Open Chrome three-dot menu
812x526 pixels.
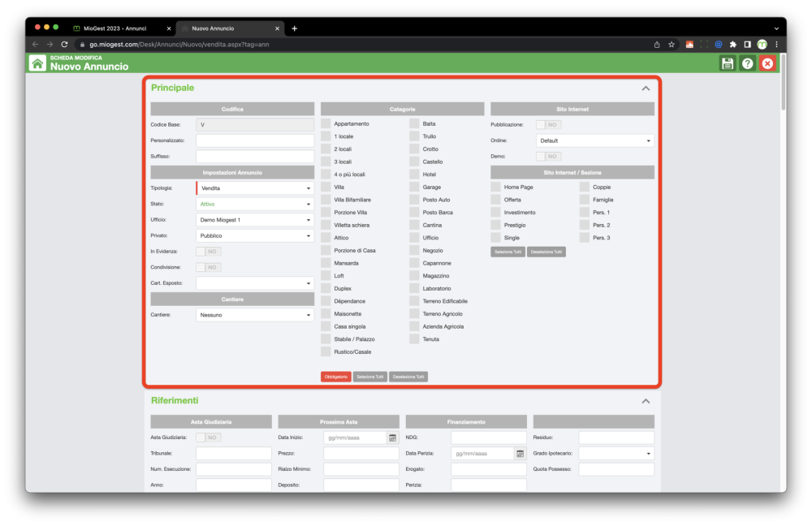[x=776, y=45]
